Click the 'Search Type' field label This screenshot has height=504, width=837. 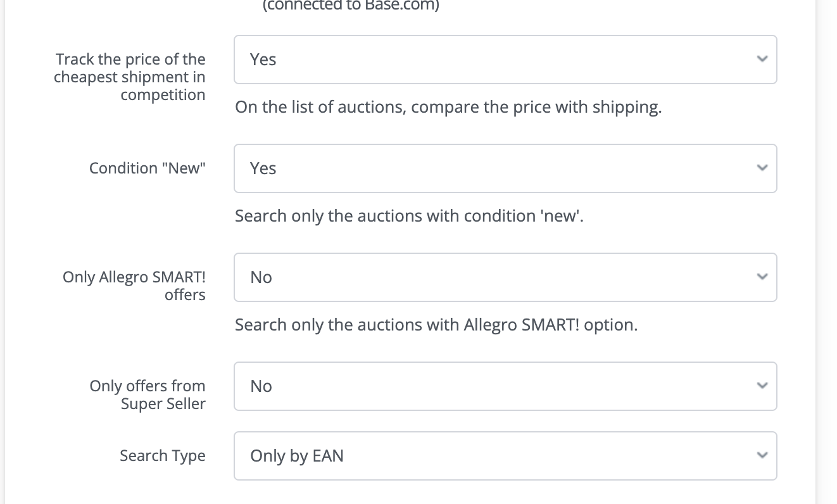[163, 456]
